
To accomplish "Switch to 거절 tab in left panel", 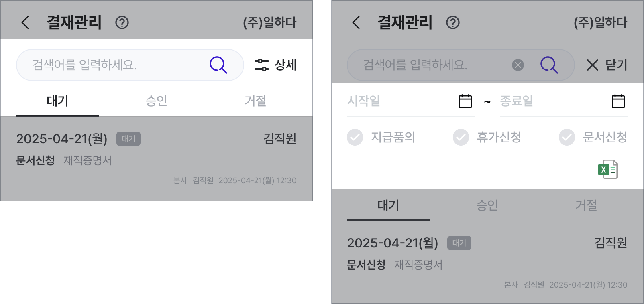I will [x=255, y=101].
